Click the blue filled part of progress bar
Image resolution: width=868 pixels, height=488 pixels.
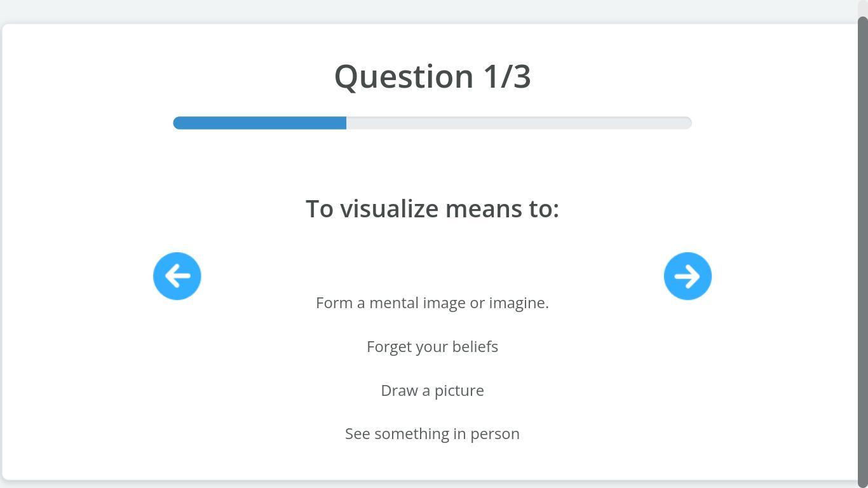tap(259, 123)
